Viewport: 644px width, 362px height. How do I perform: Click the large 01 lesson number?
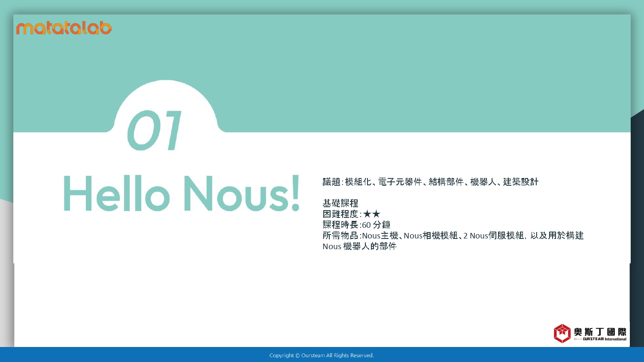(x=155, y=130)
